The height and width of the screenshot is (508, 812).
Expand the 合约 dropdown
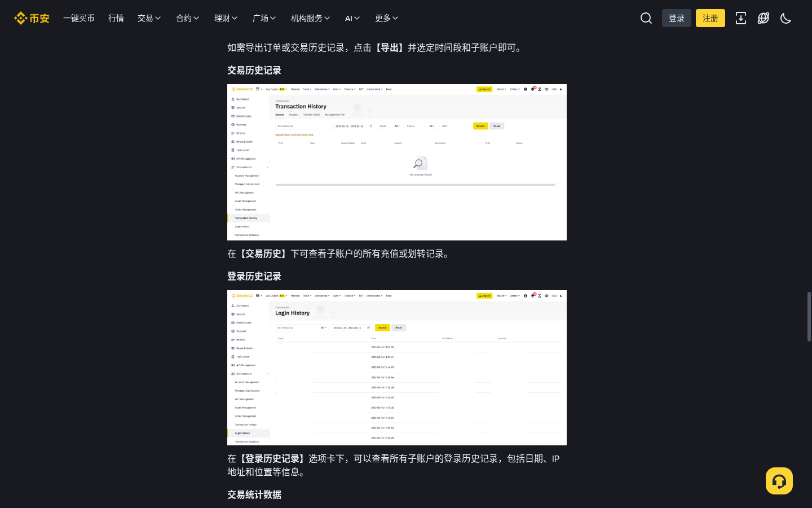[188, 18]
